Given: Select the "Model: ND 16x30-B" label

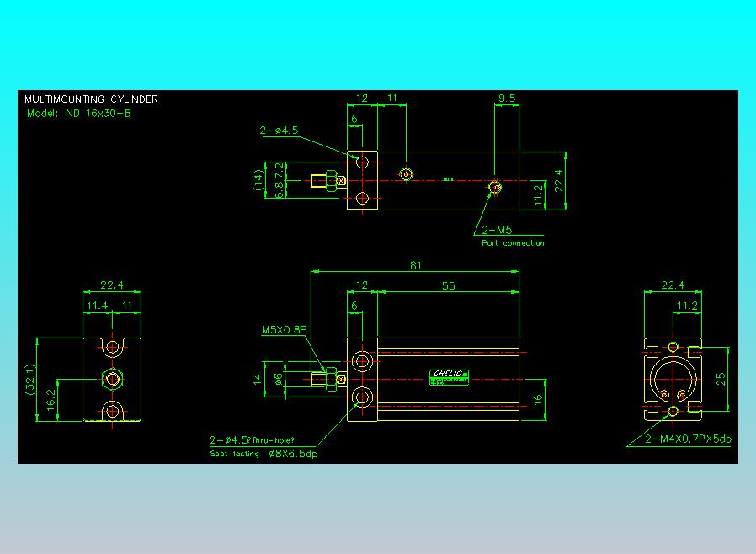Looking at the screenshot, I should click(79, 114).
